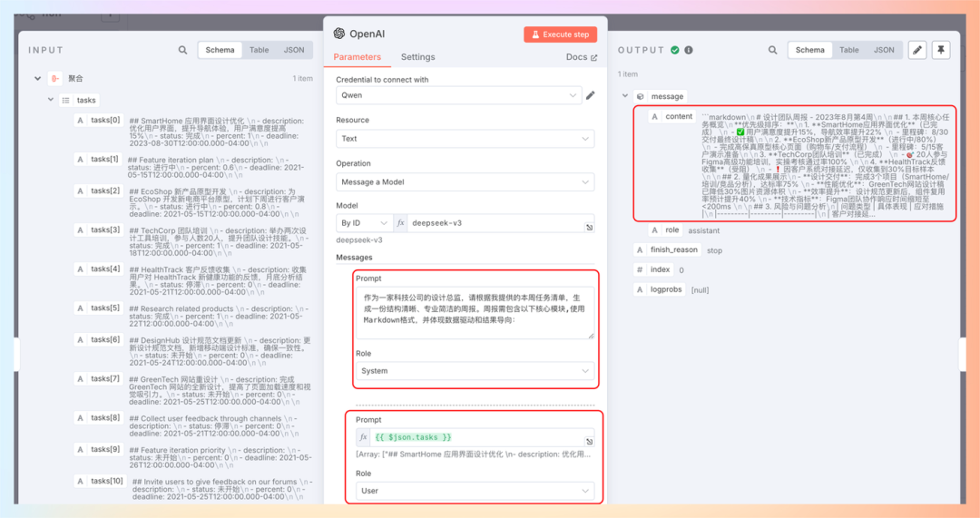This screenshot has width=980, height=518.
Task: Click the system Prompt text area
Action: pyautogui.click(x=475, y=313)
